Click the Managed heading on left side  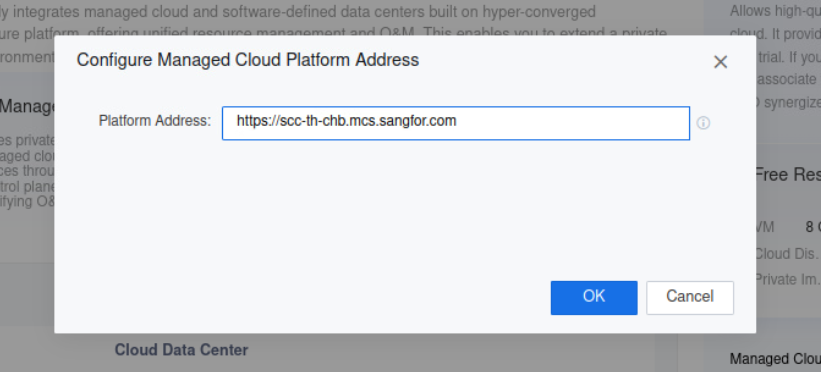point(27,107)
